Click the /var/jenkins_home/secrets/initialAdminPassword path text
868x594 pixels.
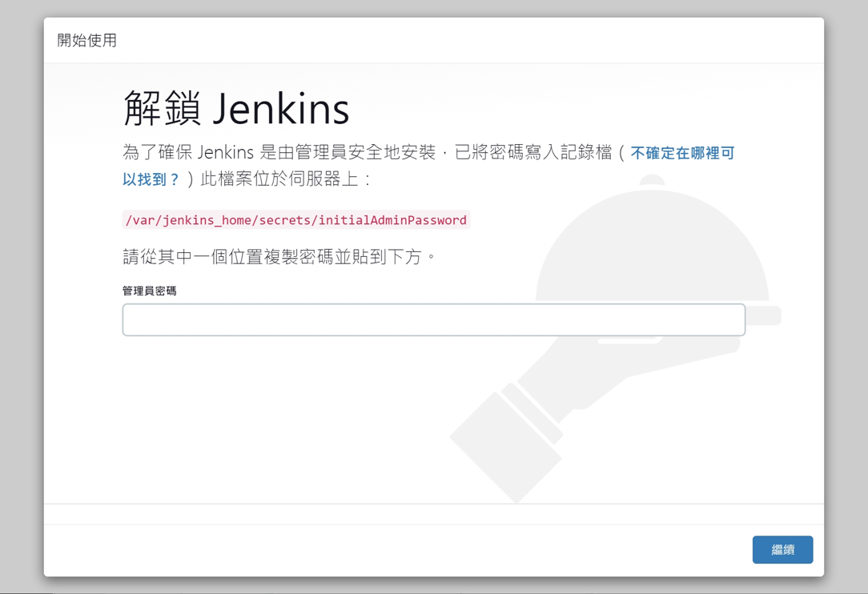(x=296, y=220)
